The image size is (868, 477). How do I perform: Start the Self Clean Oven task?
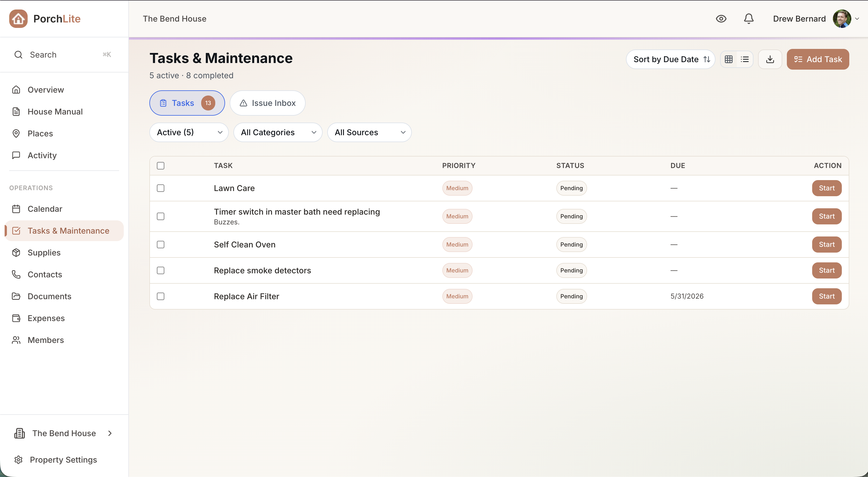click(x=827, y=245)
